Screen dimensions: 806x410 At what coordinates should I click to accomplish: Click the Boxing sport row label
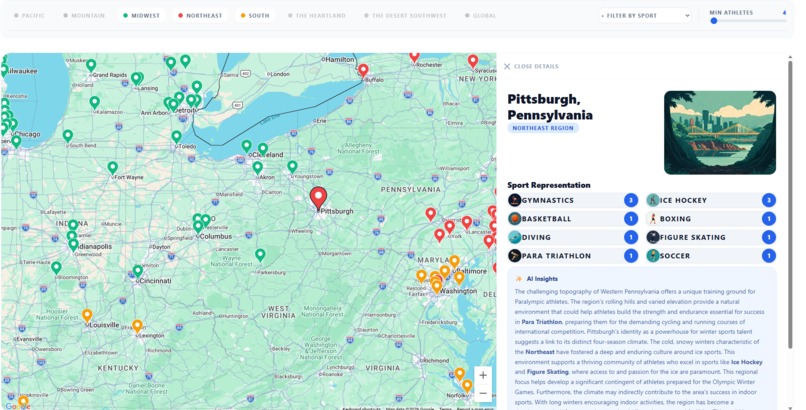tap(675, 219)
